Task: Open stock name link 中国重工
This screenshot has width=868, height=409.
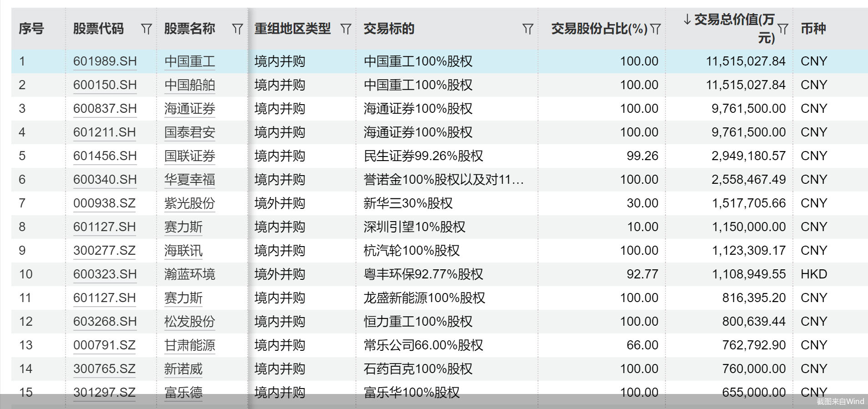Action: [190, 61]
